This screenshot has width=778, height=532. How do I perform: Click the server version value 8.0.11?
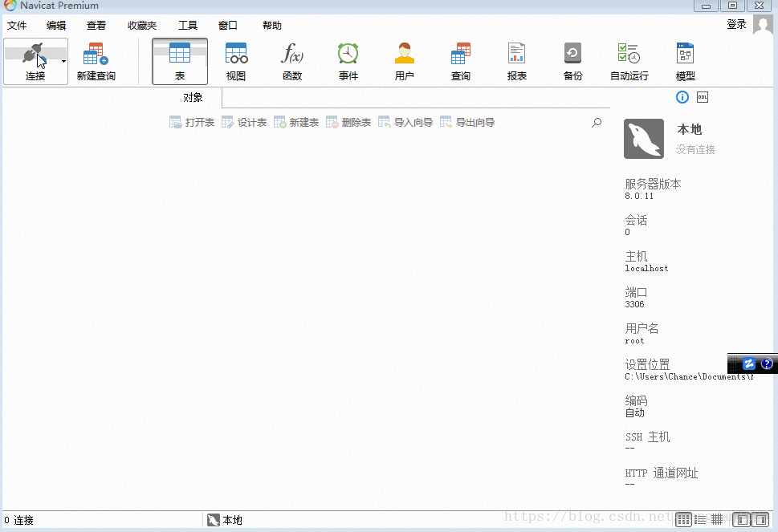tap(639, 197)
